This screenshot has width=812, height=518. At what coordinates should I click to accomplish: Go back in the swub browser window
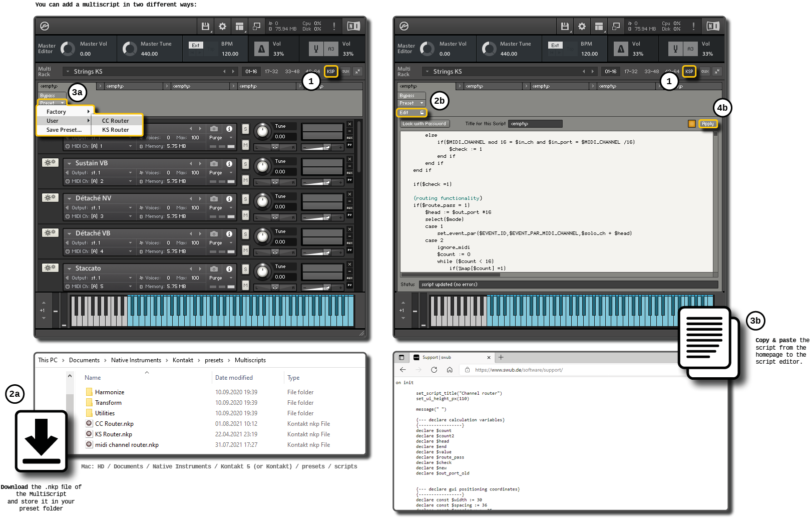point(403,370)
